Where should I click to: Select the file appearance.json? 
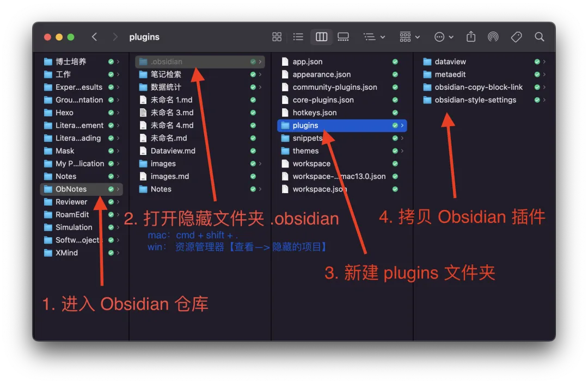point(342,74)
